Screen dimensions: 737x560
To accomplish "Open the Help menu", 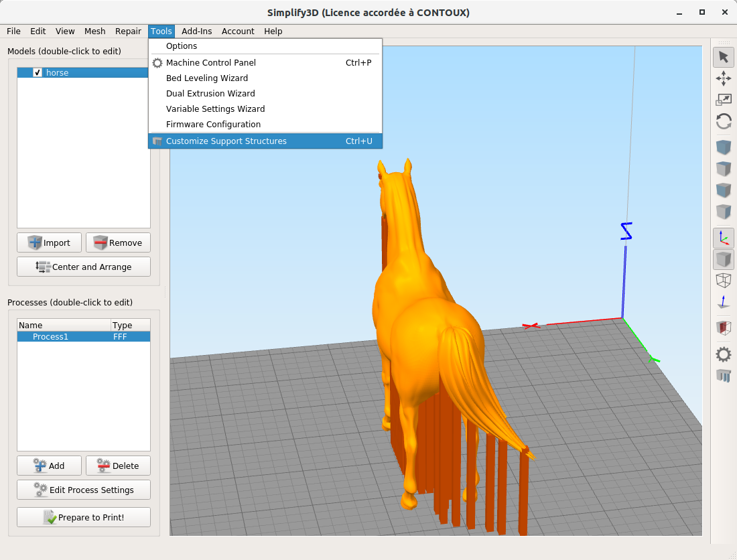I will point(273,31).
